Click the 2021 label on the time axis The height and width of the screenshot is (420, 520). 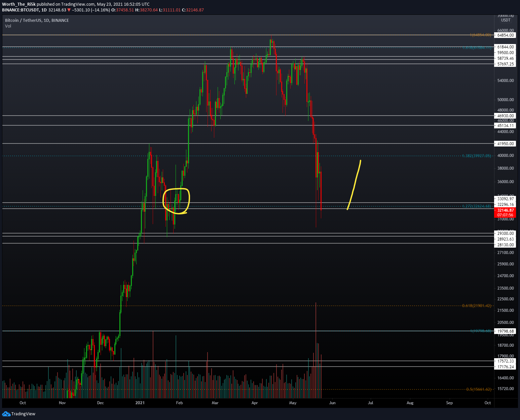[x=140, y=403]
